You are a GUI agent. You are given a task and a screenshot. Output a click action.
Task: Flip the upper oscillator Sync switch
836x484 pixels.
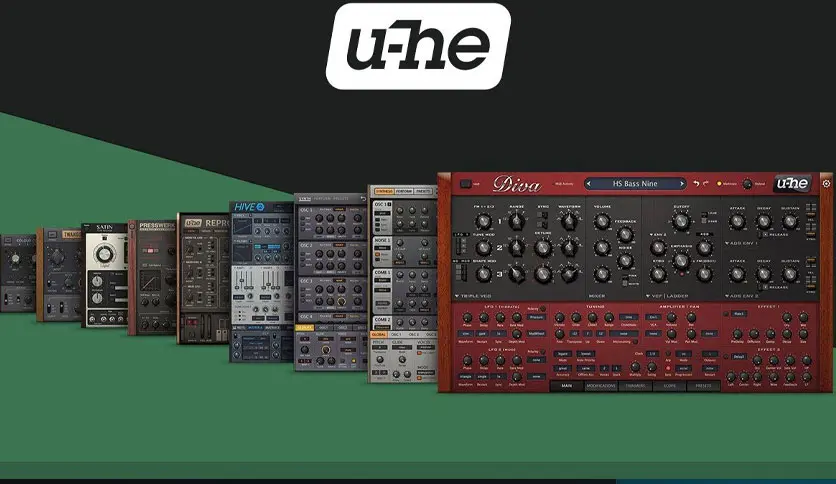tap(543, 215)
